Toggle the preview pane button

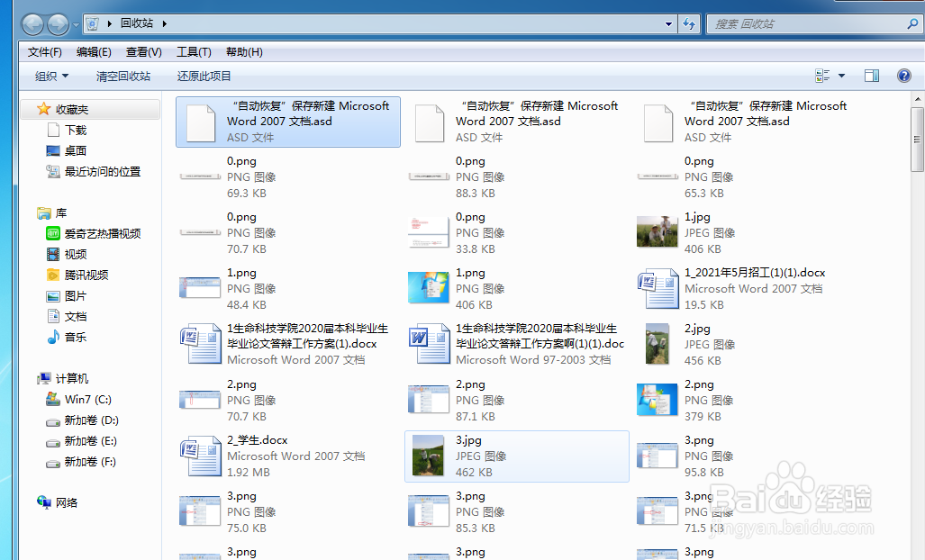pyautogui.click(x=872, y=76)
